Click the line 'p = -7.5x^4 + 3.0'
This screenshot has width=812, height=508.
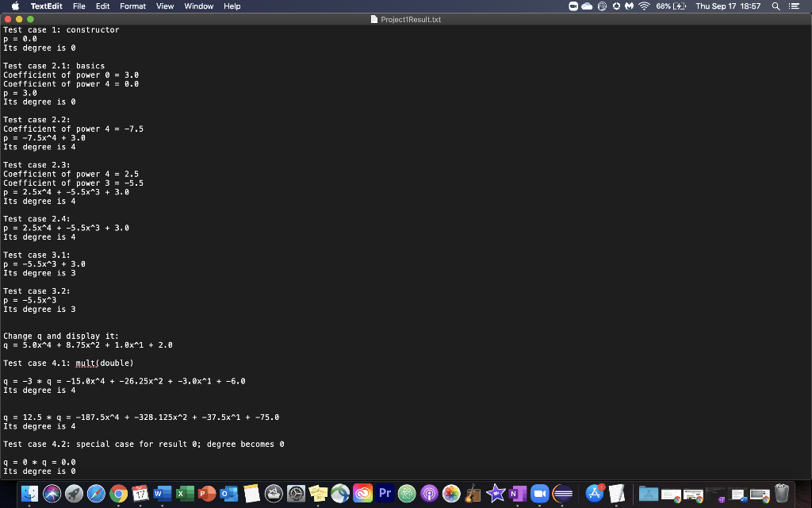click(44, 138)
